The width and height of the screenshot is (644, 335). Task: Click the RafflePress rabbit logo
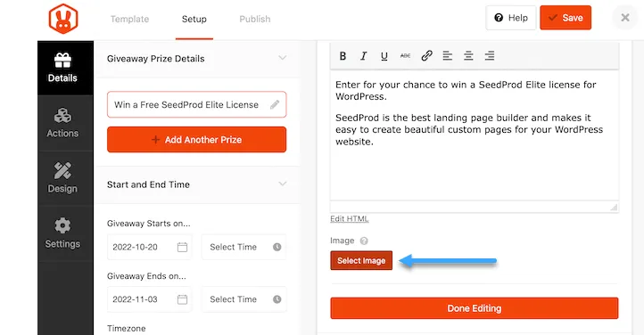pos(63,19)
